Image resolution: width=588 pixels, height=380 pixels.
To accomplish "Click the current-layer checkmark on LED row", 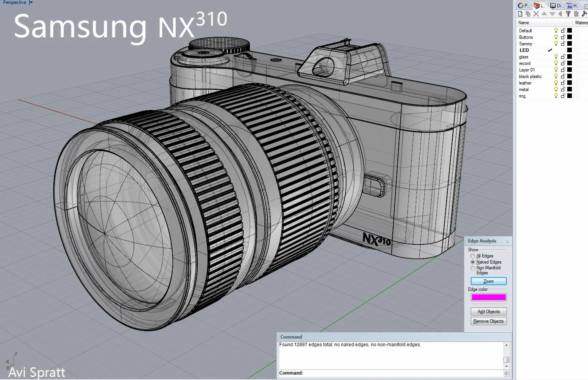I will pos(550,50).
